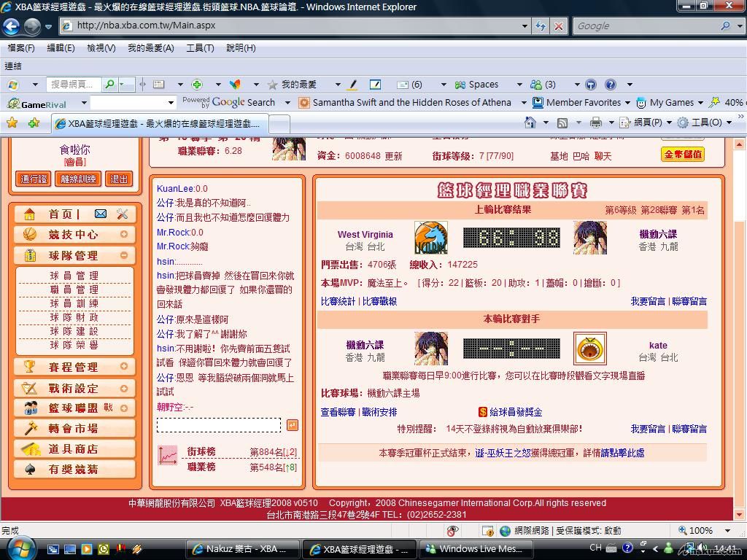The width and height of the screenshot is (747, 560).
Task: Switch to Nakuz 樂古 taskbar window
Action: (x=242, y=549)
